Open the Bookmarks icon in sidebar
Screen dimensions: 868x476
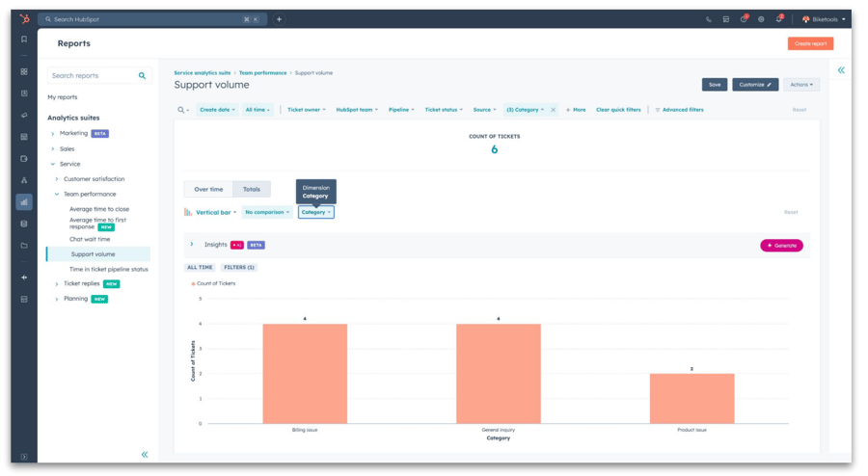coord(24,40)
